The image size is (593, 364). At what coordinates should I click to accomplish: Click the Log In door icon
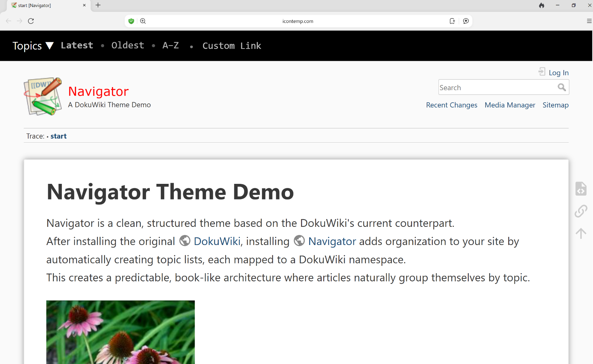point(542,71)
